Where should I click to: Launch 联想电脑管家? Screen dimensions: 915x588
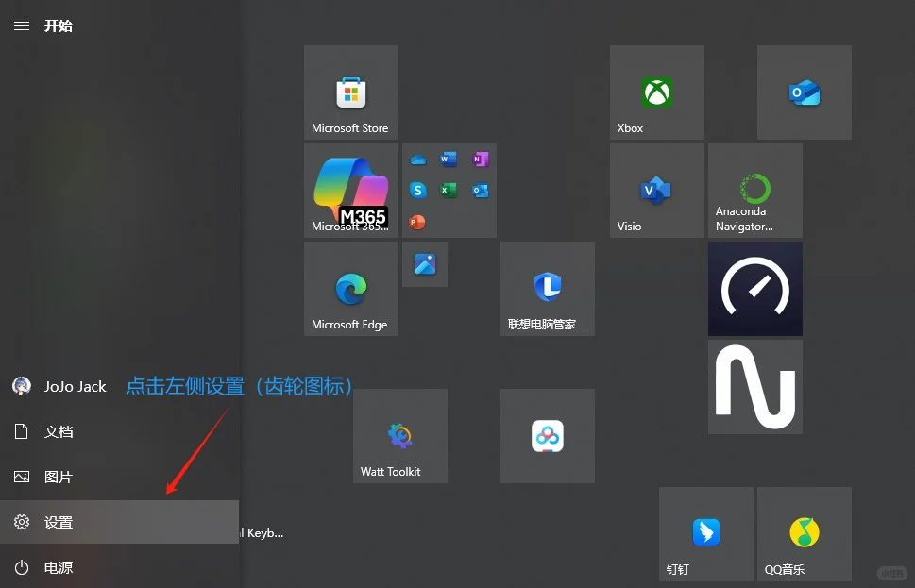click(547, 288)
